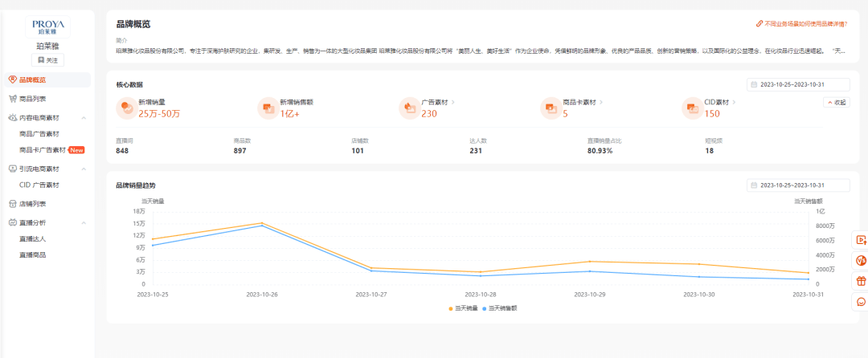Click the PROYA brand logo
Screen dimensions: 868x358
pos(47,26)
